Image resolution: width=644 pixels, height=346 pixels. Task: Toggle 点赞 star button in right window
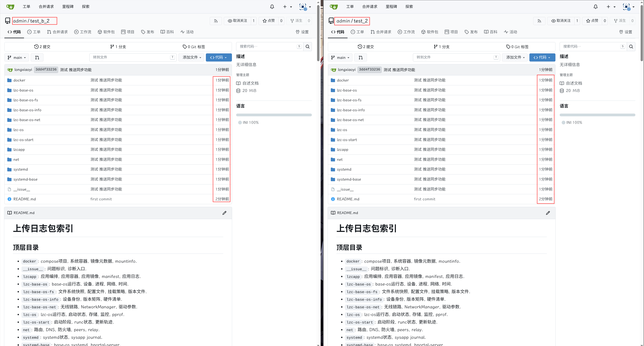click(x=592, y=21)
